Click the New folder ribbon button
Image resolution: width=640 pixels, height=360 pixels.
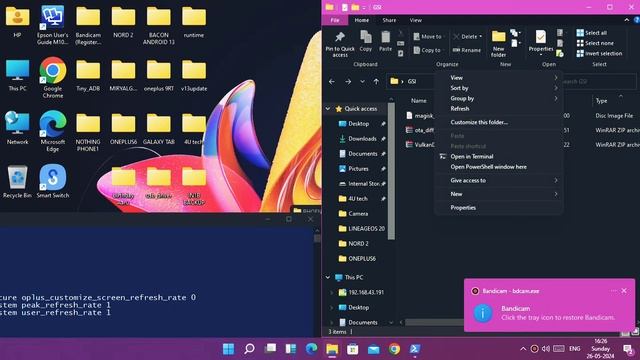pos(498,43)
